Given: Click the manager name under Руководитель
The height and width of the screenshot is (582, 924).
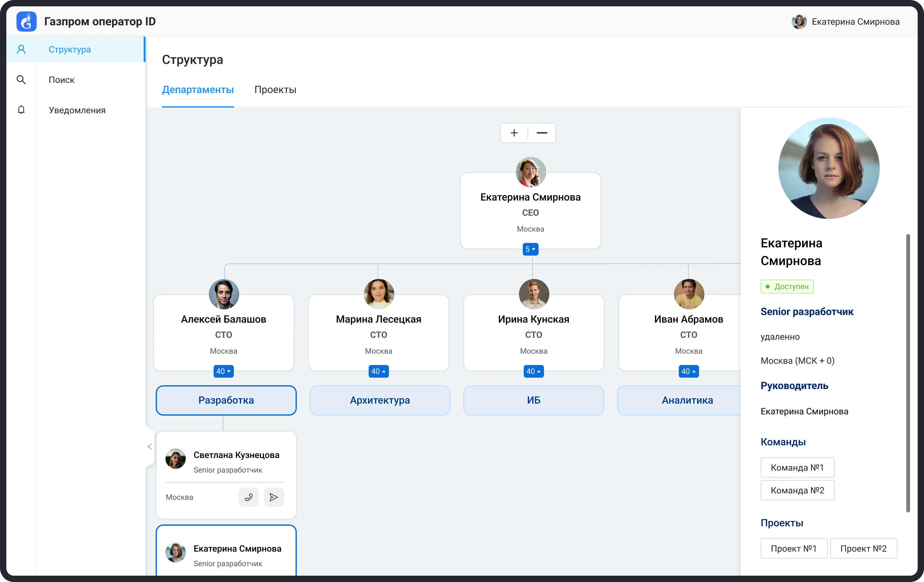Looking at the screenshot, I should click(x=804, y=411).
